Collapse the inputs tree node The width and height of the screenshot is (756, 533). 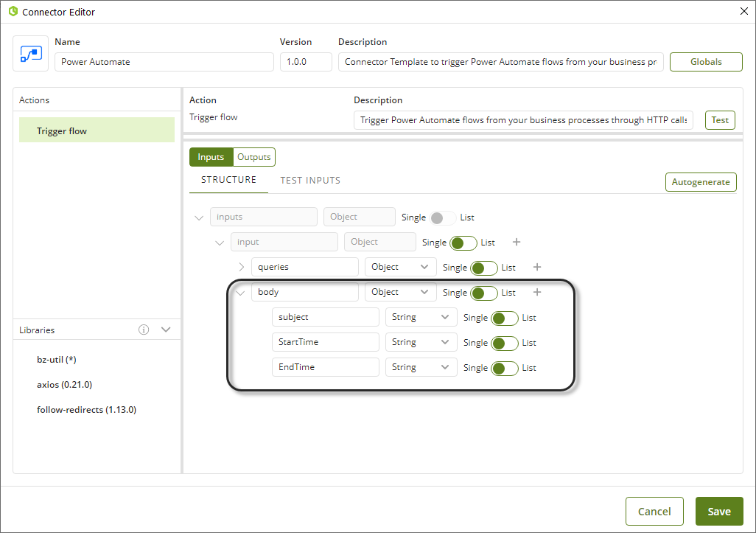[x=199, y=217]
